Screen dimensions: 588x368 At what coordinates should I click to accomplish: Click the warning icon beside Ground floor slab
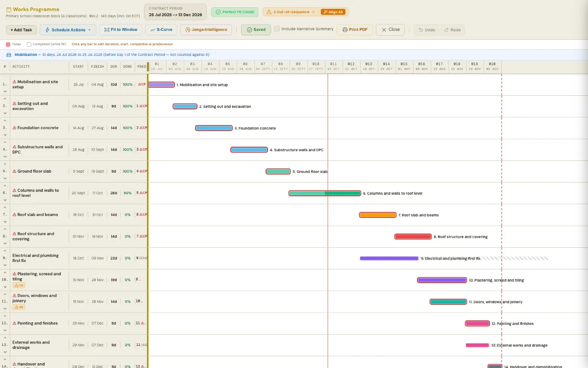[15, 171]
